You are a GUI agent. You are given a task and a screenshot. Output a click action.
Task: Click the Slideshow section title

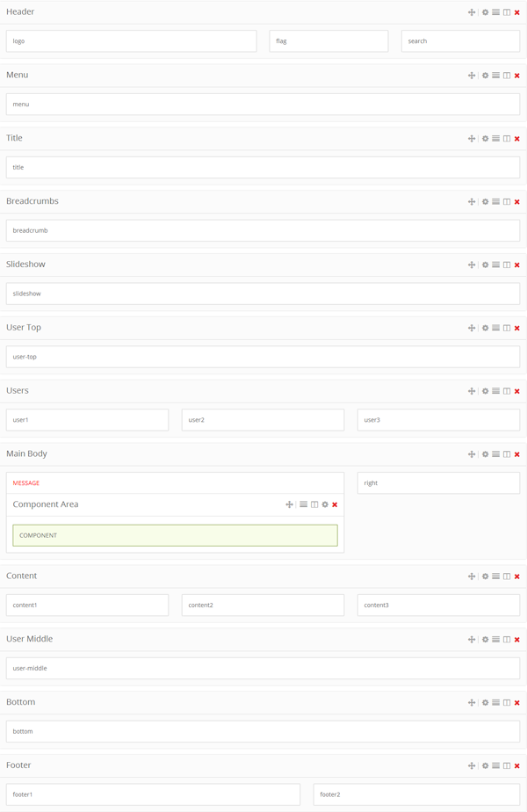point(25,265)
